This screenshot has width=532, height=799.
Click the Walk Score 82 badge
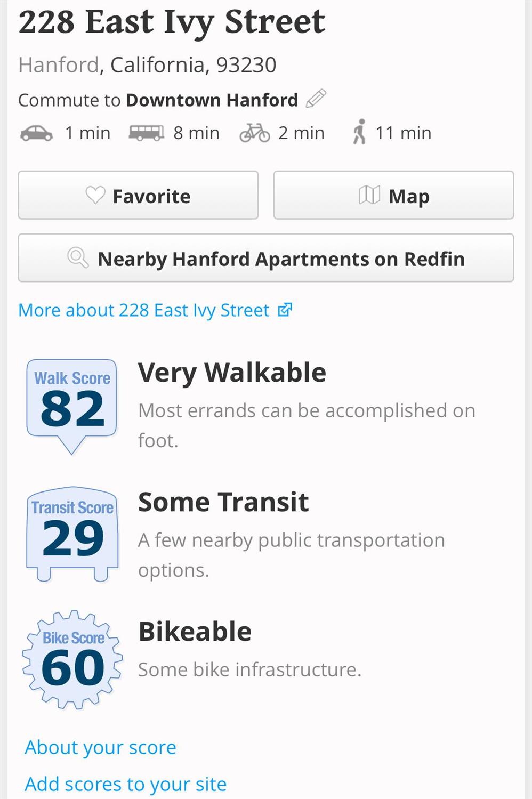(72, 404)
